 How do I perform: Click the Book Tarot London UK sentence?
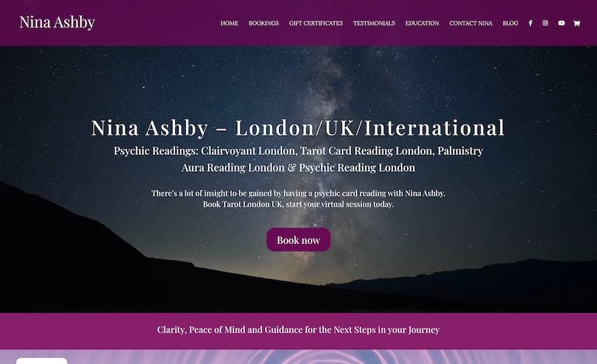coord(298,204)
